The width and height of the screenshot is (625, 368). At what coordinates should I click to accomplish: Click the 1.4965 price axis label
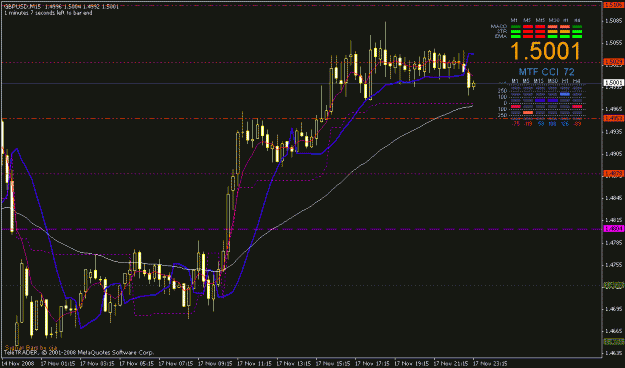pos(613,109)
